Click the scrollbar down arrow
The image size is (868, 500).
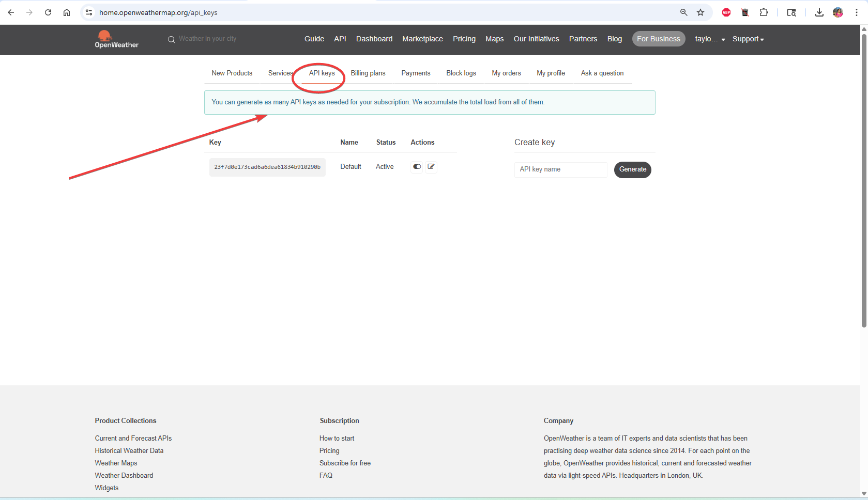point(864,493)
